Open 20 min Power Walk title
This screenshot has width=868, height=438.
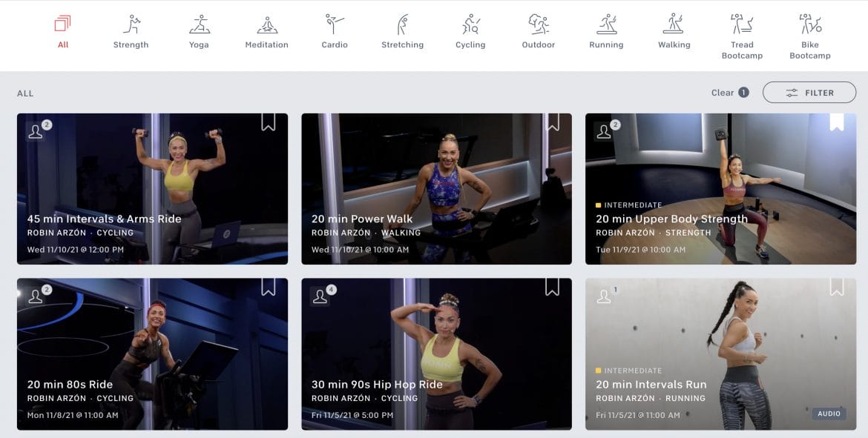point(362,219)
